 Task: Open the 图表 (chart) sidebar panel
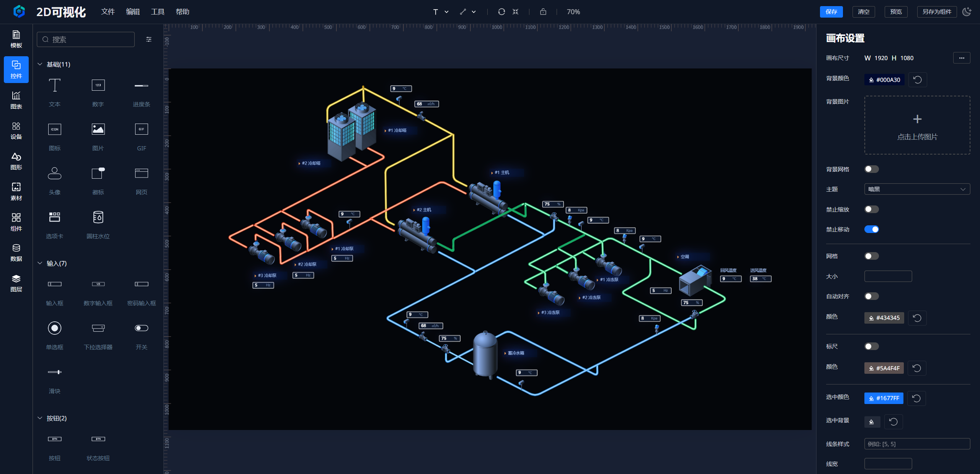pyautogui.click(x=16, y=100)
